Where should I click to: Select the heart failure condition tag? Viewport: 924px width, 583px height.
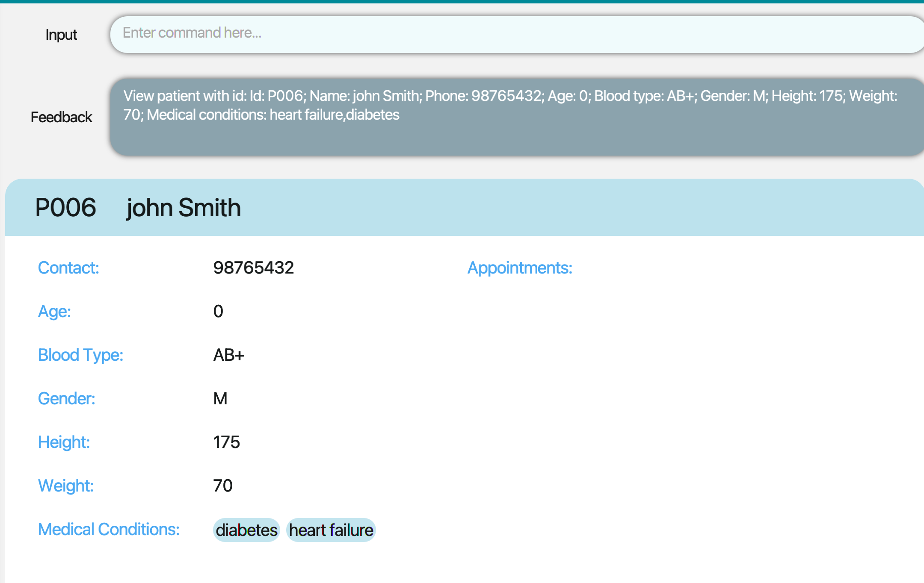point(331,530)
